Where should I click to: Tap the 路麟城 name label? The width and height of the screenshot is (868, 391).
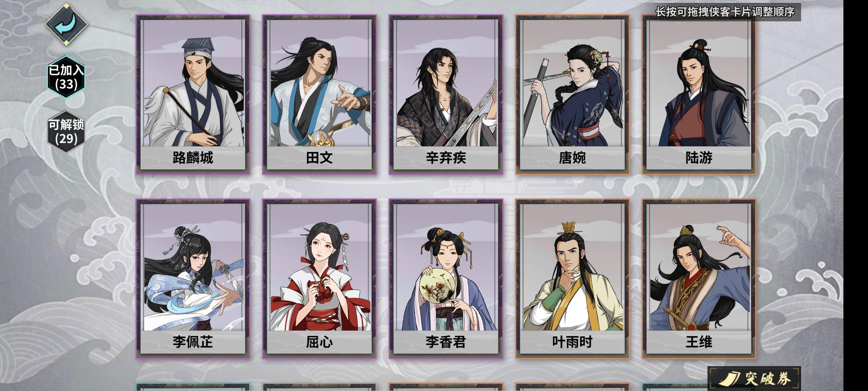coord(193,158)
